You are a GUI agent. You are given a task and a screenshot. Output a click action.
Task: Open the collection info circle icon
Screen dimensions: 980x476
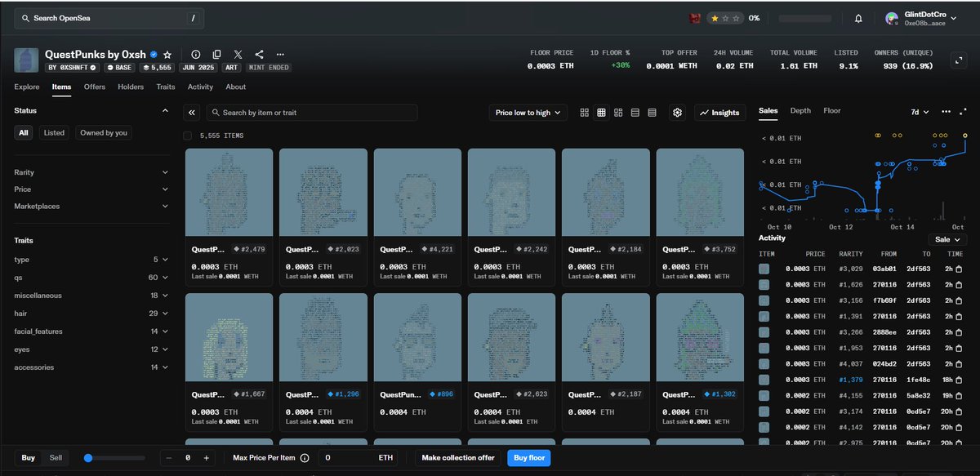tap(196, 54)
